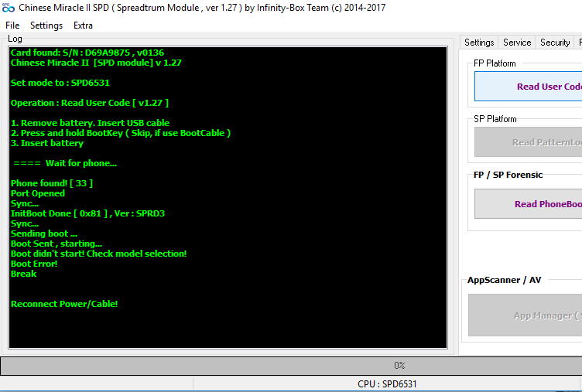The width and height of the screenshot is (582, 392).
Task: Click 'Boot didn't start! Check model selection!' line
Action: 99,254
